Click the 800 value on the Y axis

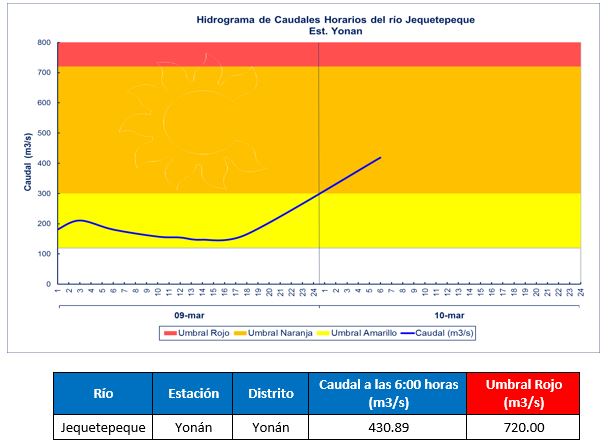(x=44, y=43)
